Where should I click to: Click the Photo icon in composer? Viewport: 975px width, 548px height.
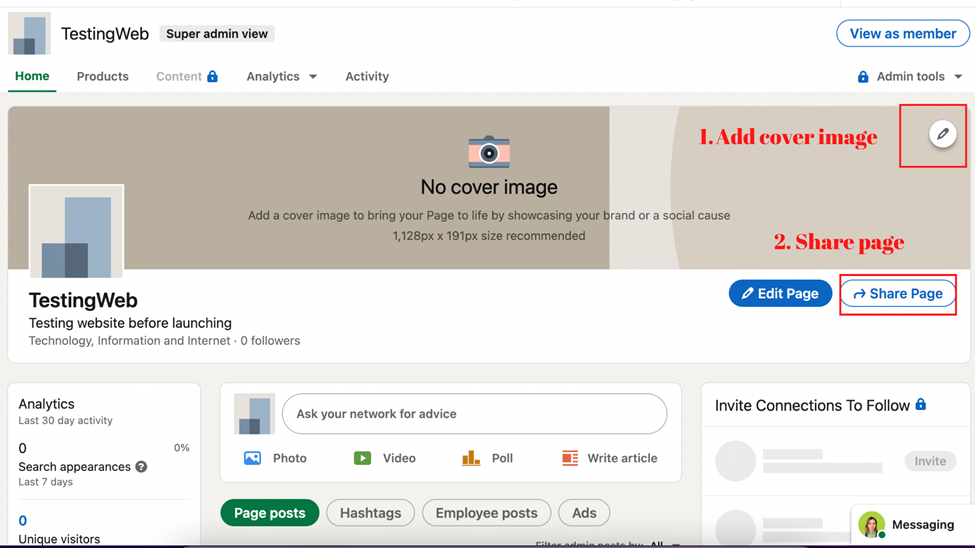coord(252,458)
